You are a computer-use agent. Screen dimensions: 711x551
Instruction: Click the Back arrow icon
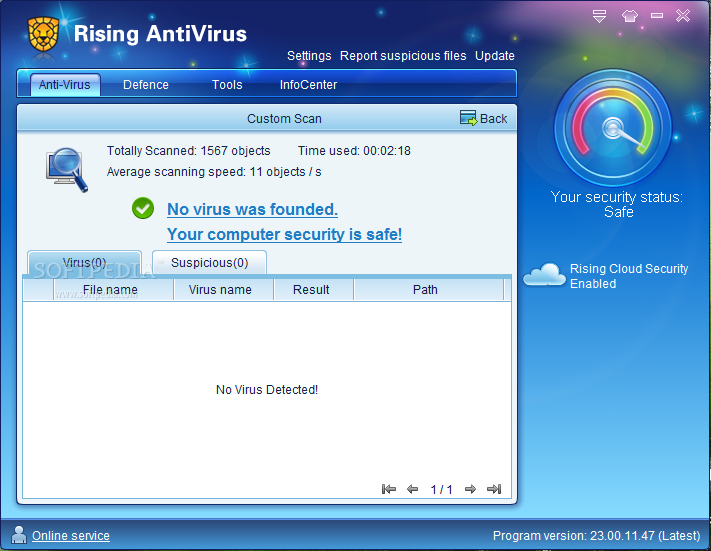(468, 118)
